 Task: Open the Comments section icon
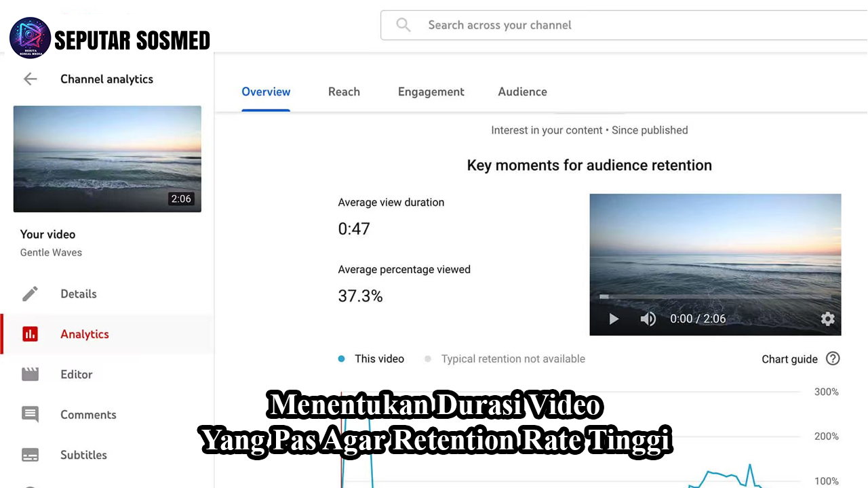[x=30, y=414]
